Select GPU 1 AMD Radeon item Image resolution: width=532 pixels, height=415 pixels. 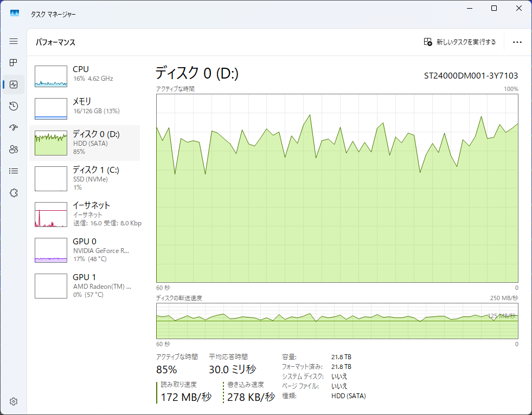coord(85,286)
